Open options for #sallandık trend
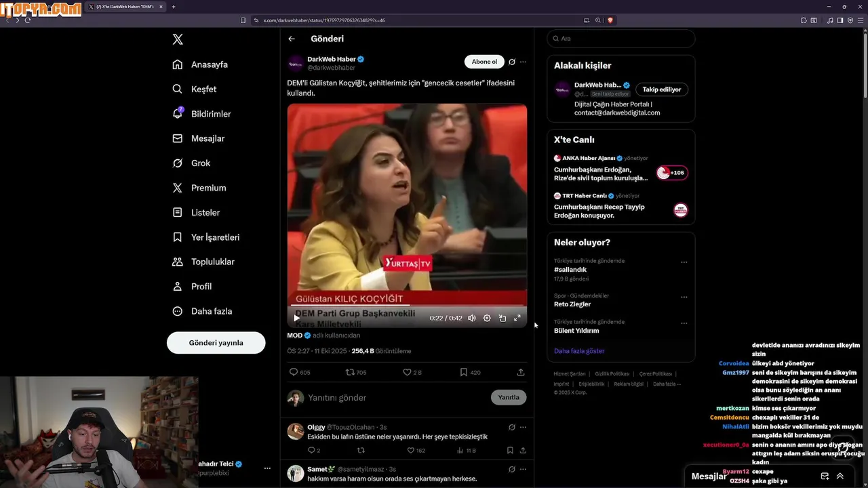 [684, 262]
